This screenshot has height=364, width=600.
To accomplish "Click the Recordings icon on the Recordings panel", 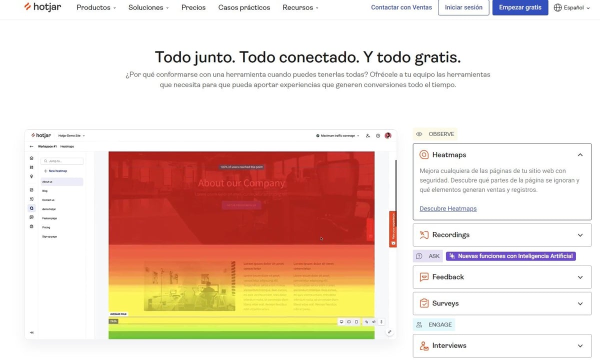I will [423, 234].
